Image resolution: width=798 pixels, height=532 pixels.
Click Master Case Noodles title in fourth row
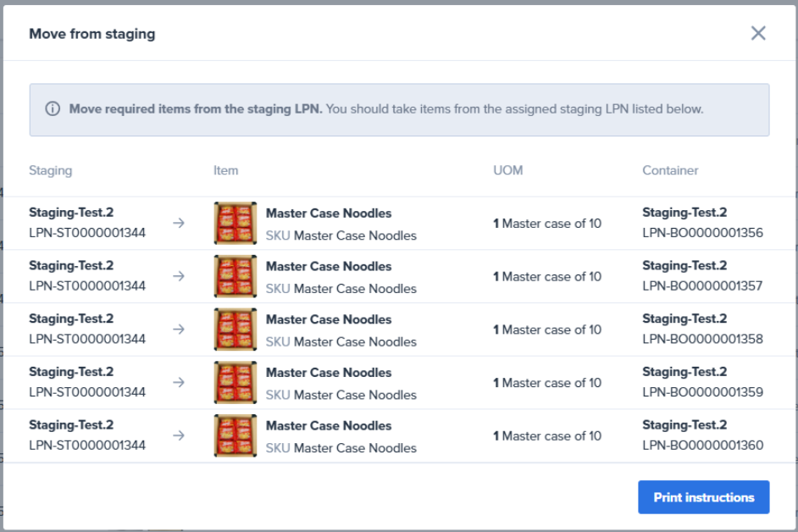click(x=329, y=373)
